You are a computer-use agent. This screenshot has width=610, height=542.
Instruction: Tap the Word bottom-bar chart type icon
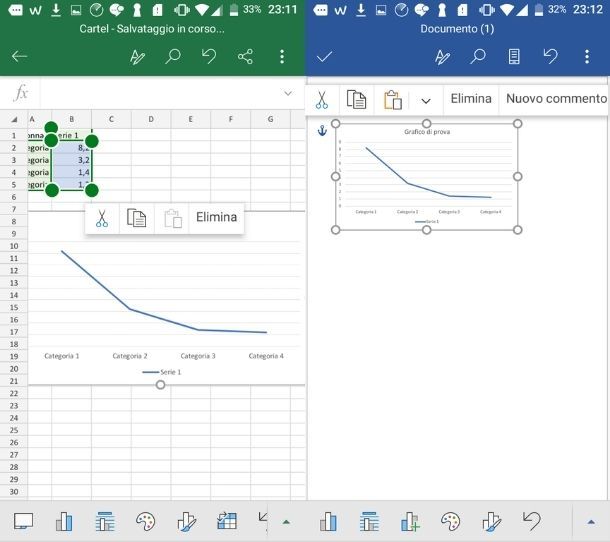coord(328,521)
